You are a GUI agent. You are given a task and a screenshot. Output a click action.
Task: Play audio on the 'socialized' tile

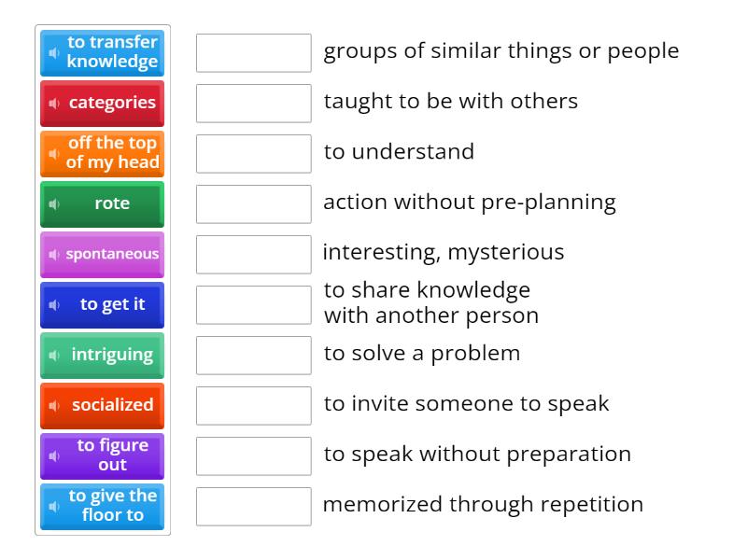point(54,406)
